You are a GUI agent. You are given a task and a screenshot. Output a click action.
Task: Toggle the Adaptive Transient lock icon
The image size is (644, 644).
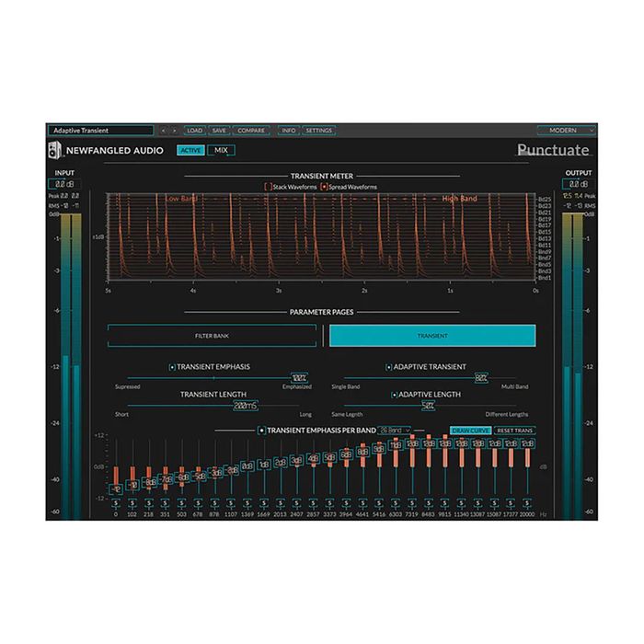389,367
